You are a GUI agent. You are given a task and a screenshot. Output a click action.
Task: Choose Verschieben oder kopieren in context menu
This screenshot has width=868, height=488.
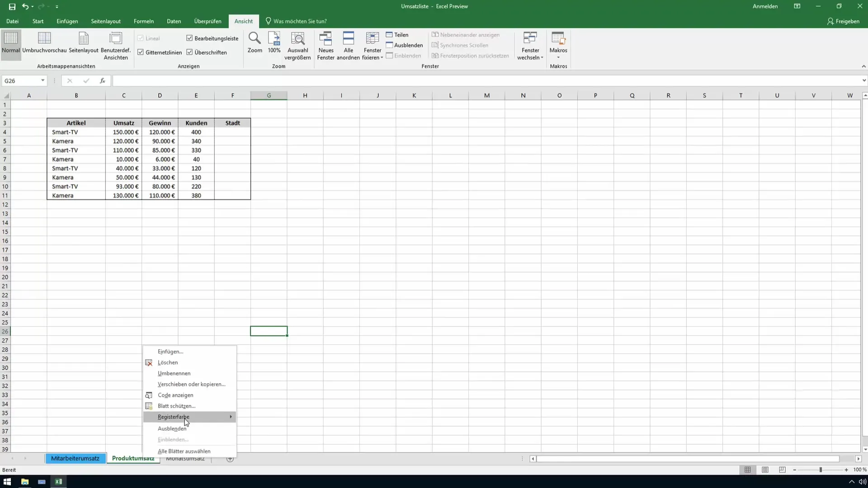[189, 384]
